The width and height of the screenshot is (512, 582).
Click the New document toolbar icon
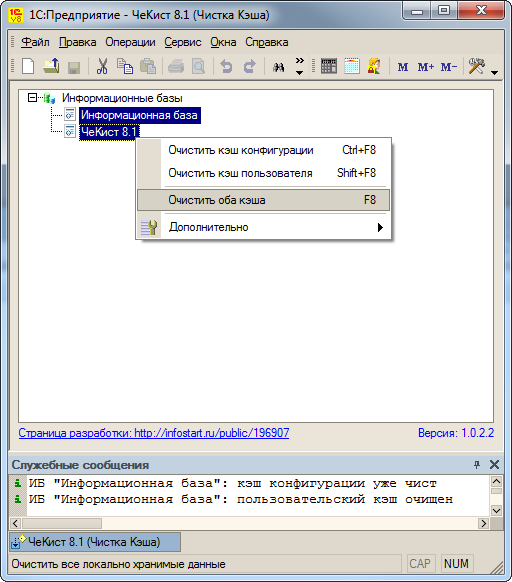(x=28, y=67)
